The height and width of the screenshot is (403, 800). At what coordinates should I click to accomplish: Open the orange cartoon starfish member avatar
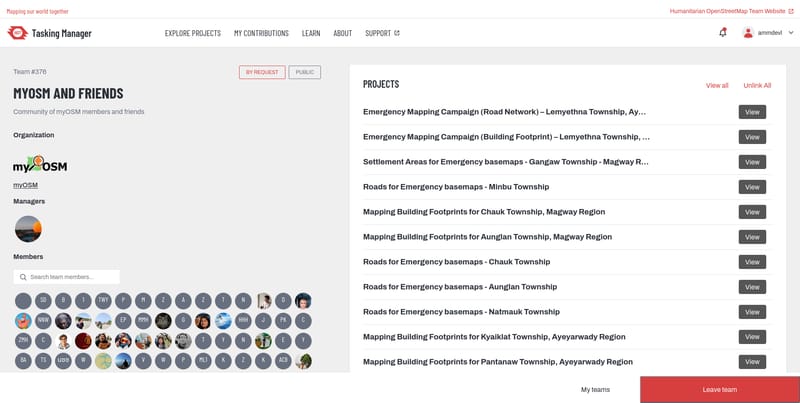(x=23, y=321)
